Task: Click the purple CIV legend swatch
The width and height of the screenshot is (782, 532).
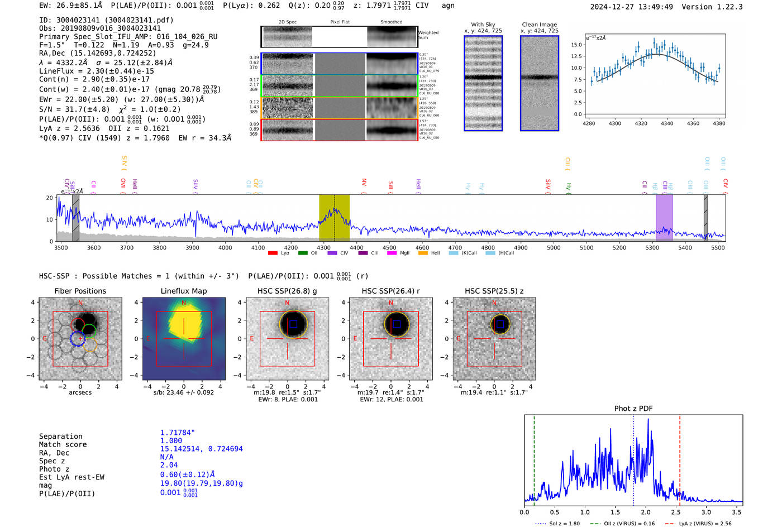Action: click(332, 253)
